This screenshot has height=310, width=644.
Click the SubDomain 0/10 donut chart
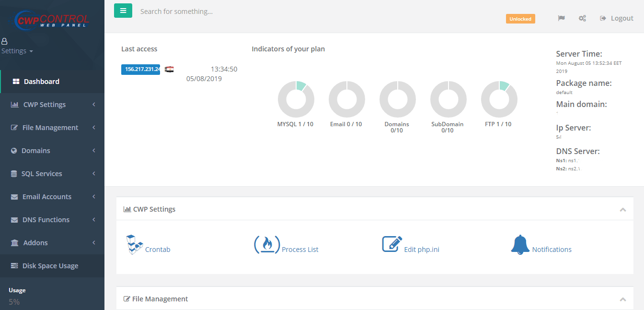(x=448, y=99)
